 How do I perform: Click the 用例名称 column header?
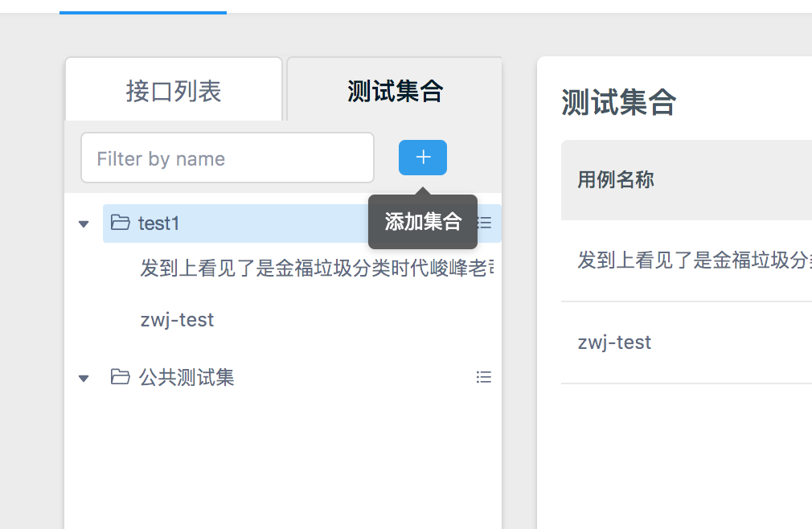pyautogui.click(x=615, y=179)
